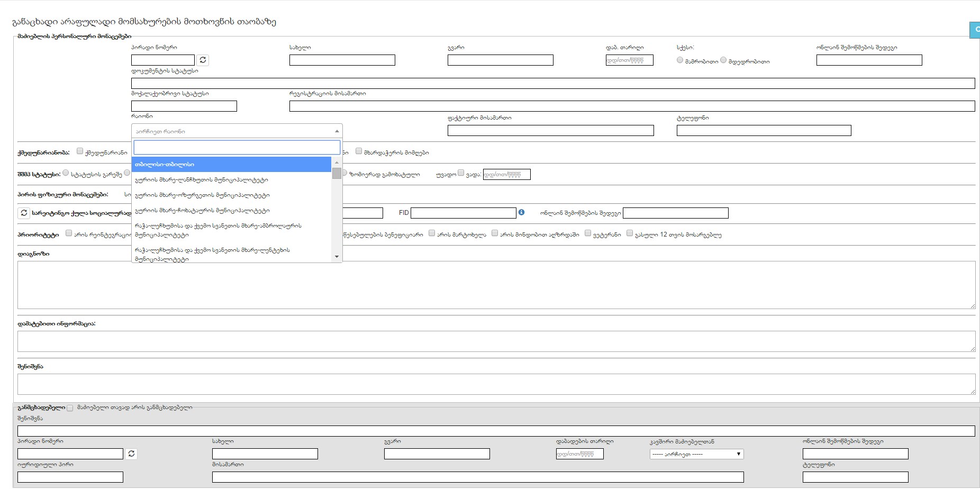Click down arrow of district list scrollbar
The width and height of the screenshot is (980, 489).
tap(337, 257)
